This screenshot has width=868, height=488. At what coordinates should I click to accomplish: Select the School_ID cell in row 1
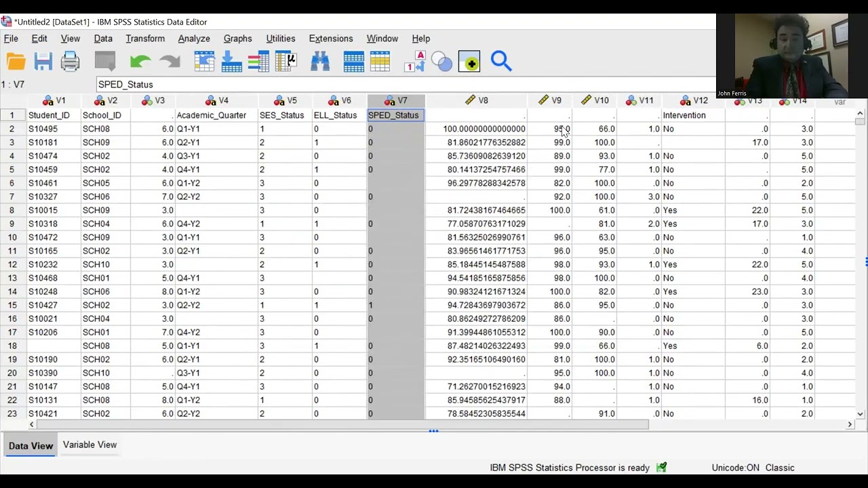[x=106, y=115]
